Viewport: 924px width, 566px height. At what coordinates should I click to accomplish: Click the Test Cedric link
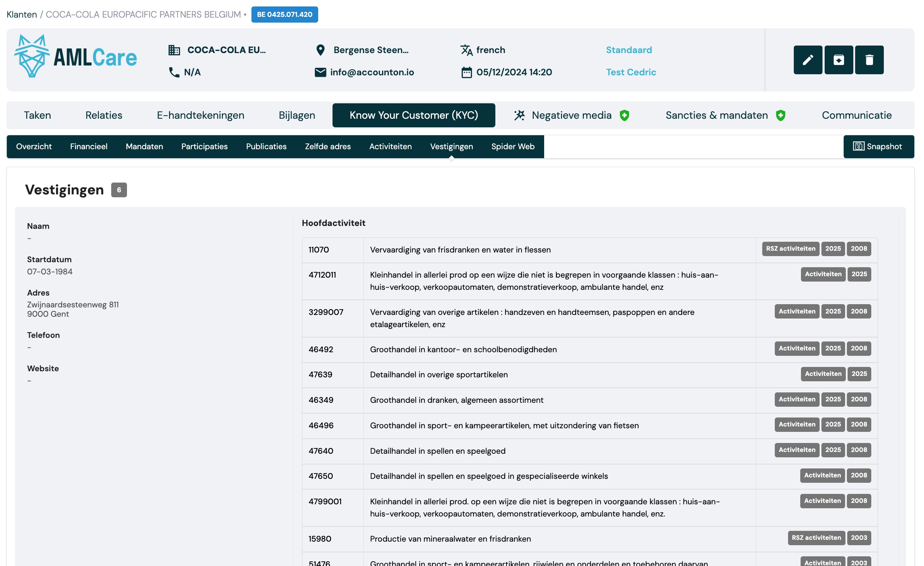tap(631, 72)
